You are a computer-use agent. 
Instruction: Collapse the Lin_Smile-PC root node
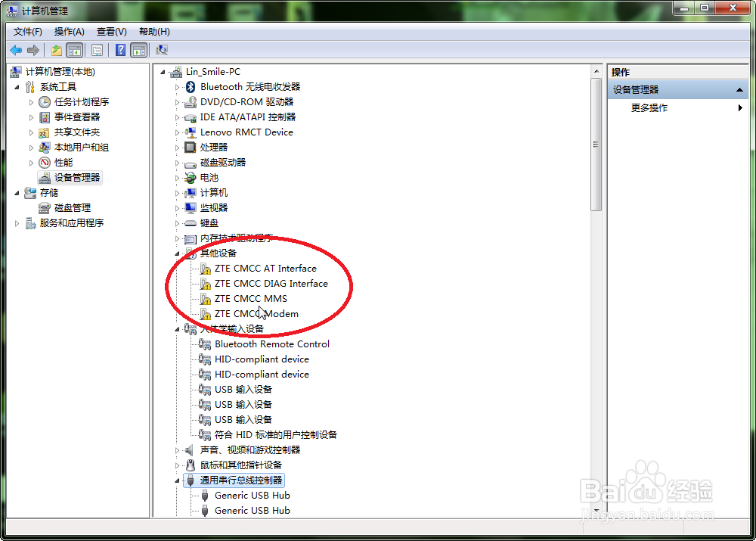(x=163, y=73)
